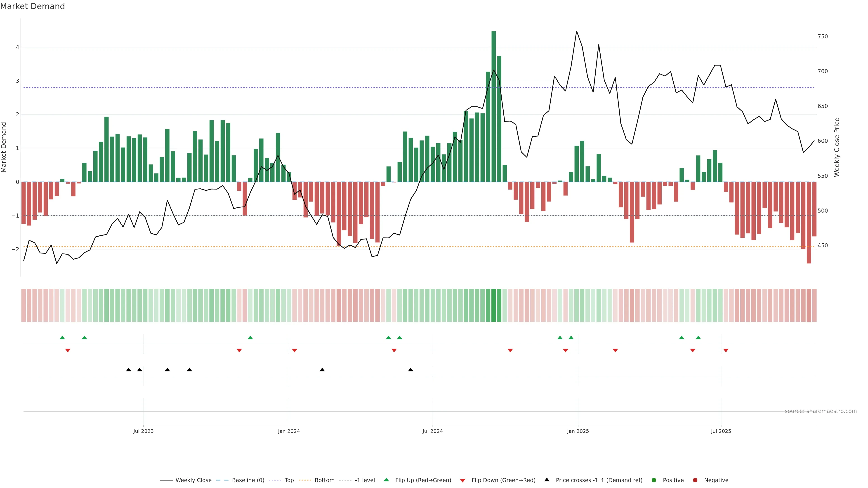This screenshot has width=868, height=488.
Task: Click the black triangle Price crosses legend icon
Action: click(x=547, y=480)
